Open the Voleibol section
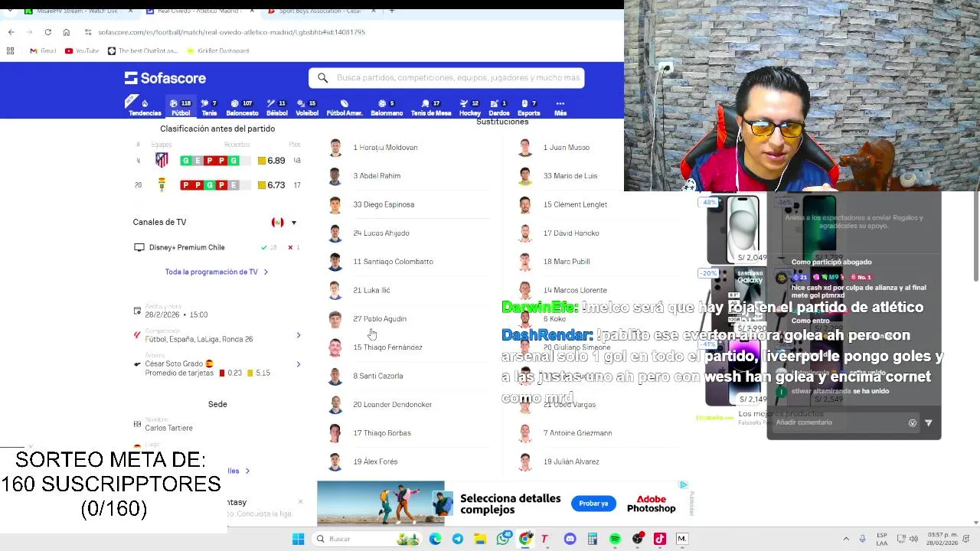This screenshot has width=980, height=551. pyautogui.click(x=306, y=107)
